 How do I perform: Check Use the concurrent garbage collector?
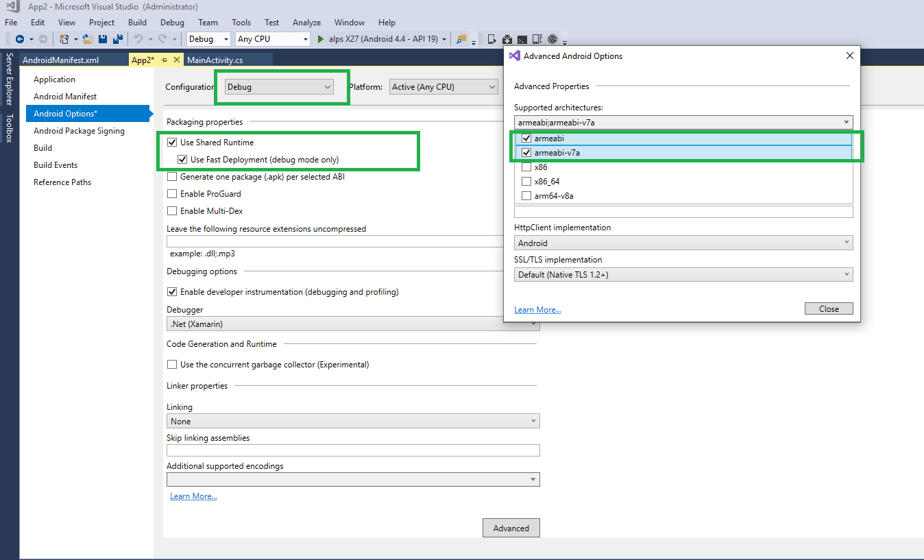coord(172,365)
